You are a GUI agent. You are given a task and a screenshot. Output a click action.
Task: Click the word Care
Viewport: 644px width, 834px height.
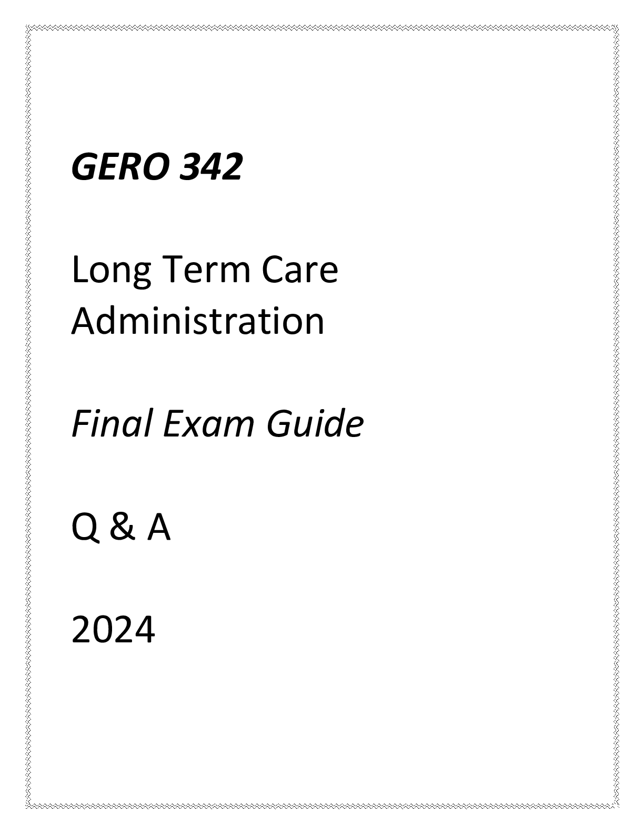[x=300, y=270]
